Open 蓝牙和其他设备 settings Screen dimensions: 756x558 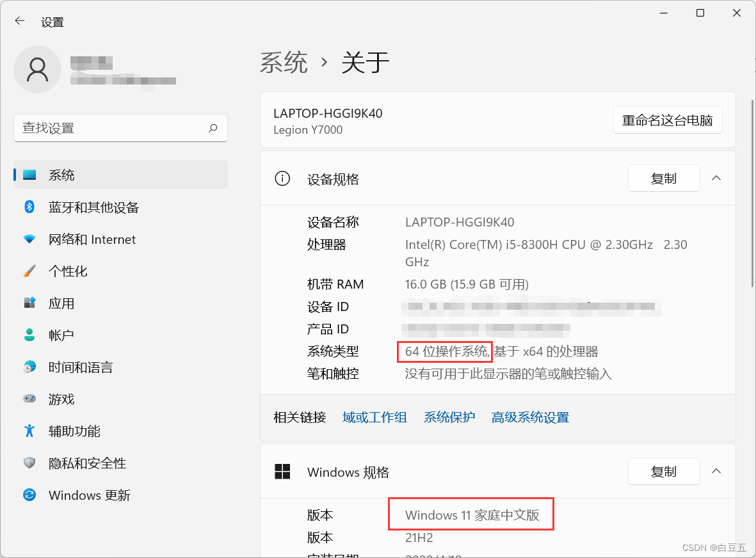click(120, 207)
